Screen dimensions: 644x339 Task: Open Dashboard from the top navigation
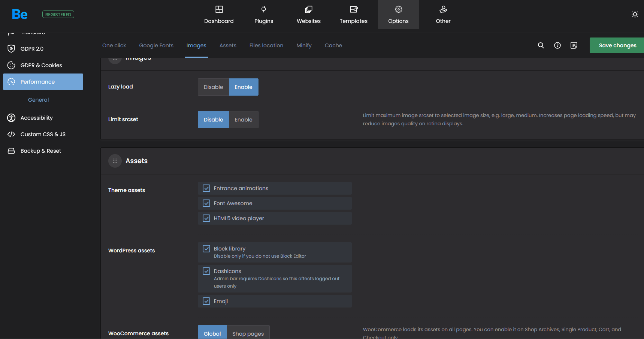tap(219, 15)
